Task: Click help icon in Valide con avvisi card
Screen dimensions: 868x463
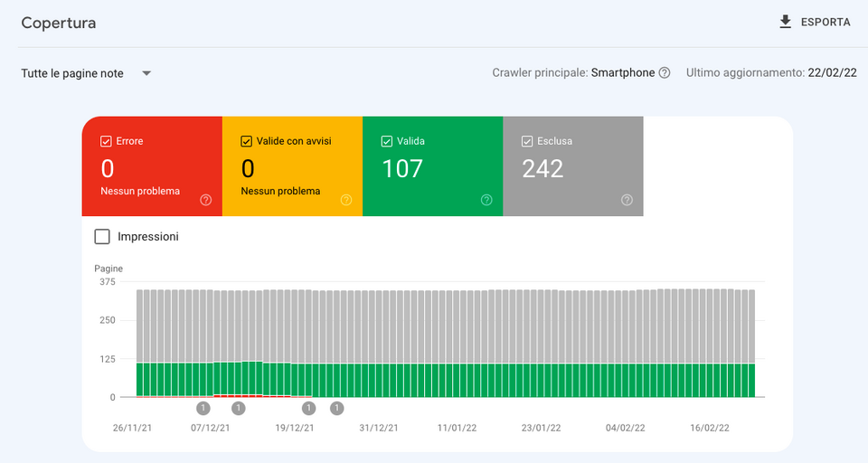Action: click(346, 200)
